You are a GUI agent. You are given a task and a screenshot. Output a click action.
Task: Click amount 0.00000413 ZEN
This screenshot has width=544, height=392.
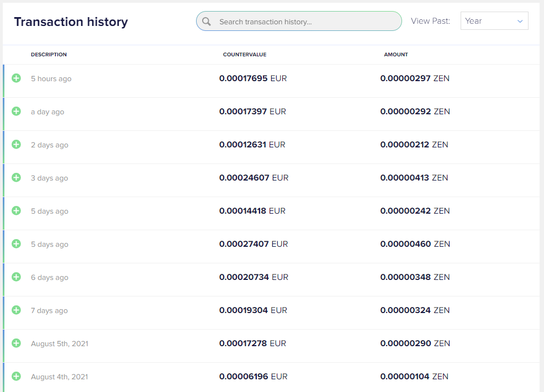pos(414,178)
